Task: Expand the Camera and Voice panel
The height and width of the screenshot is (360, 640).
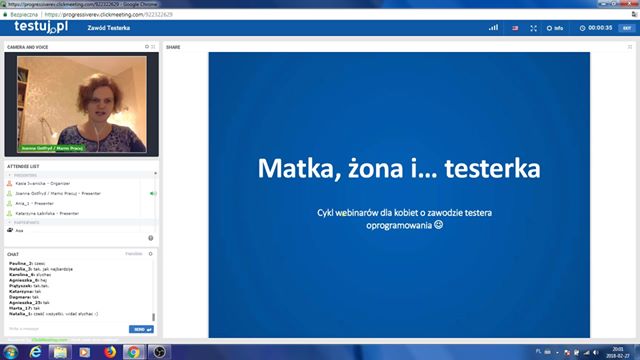Action: coord(153,47)
